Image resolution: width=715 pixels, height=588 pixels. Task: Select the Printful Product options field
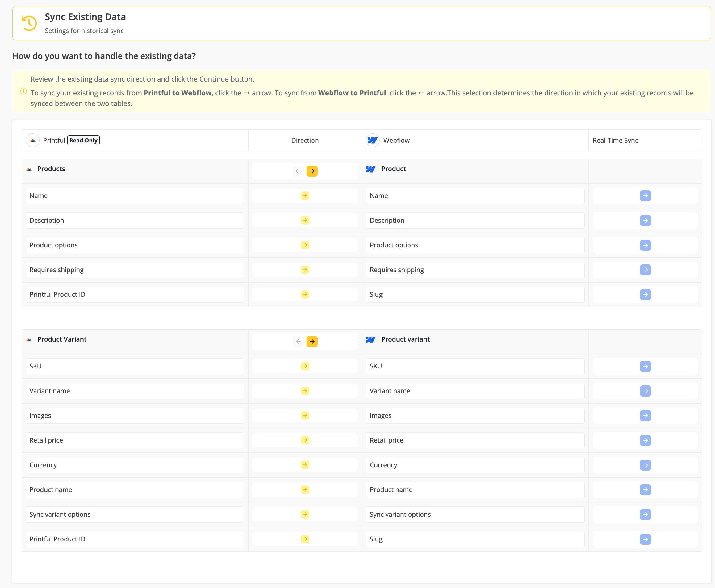(x=135, y=245)
